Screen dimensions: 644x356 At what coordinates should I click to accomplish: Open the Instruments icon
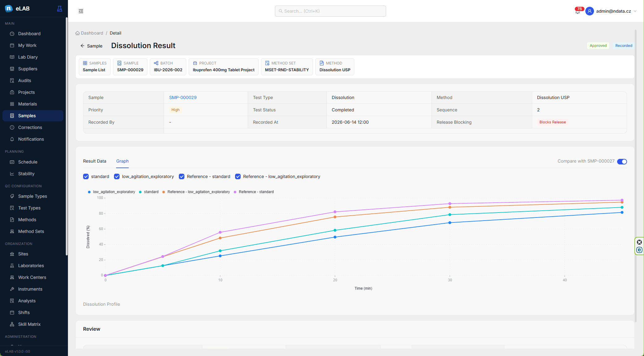click(x=12, y=289)
